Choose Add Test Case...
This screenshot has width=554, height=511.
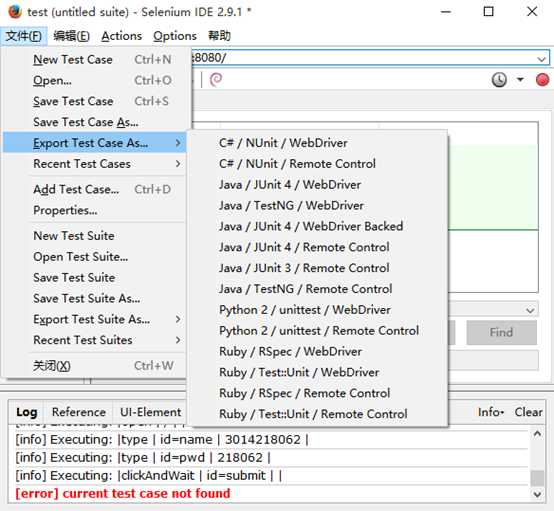pos(94,189)
